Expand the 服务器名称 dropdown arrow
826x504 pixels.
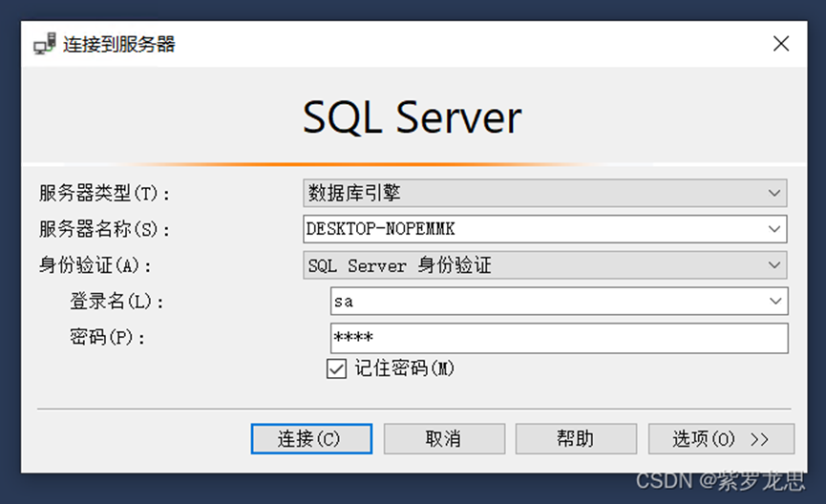coord(773,228)
